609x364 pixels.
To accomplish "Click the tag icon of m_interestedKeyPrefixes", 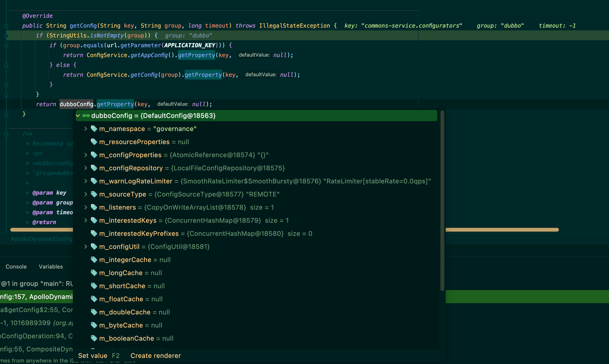I will click(94, 233).
